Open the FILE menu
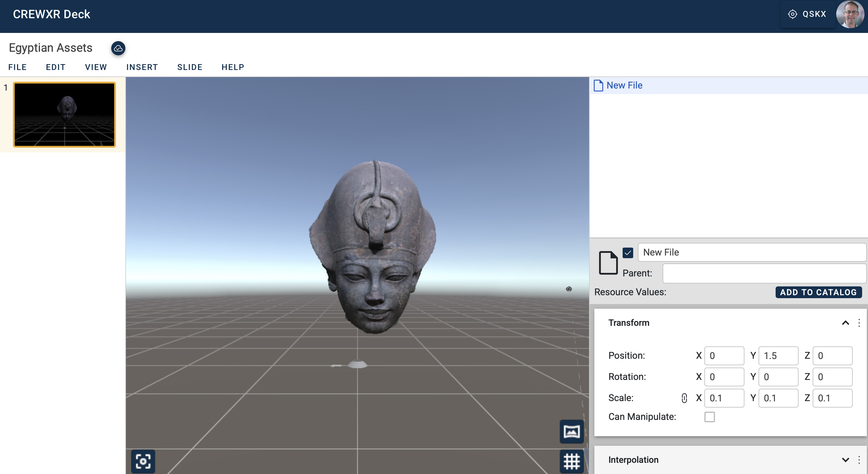 pos(18,67)
